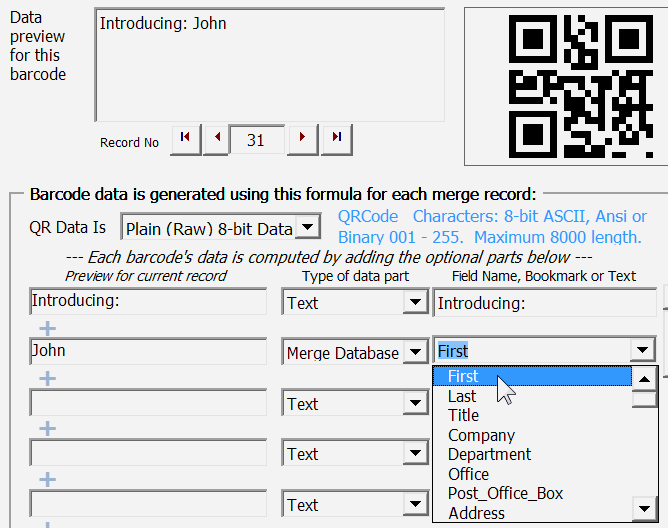This screenshot has width=668, height=528.
Task: Choose Company in the field list
Action: coord(481,435)
